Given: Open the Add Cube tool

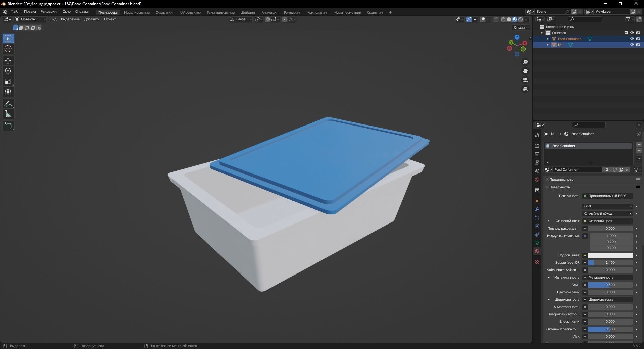Looking at the screenshot, I should [x=8, y=126].
